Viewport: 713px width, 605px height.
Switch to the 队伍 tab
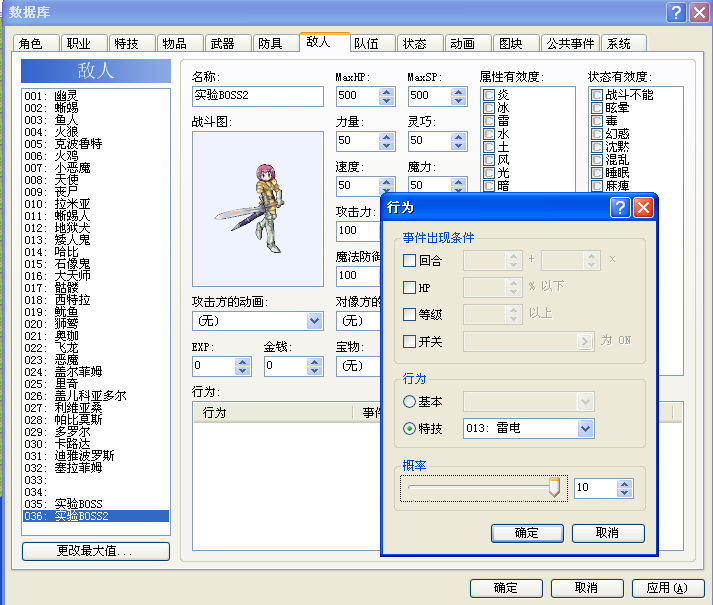point(372,44)
